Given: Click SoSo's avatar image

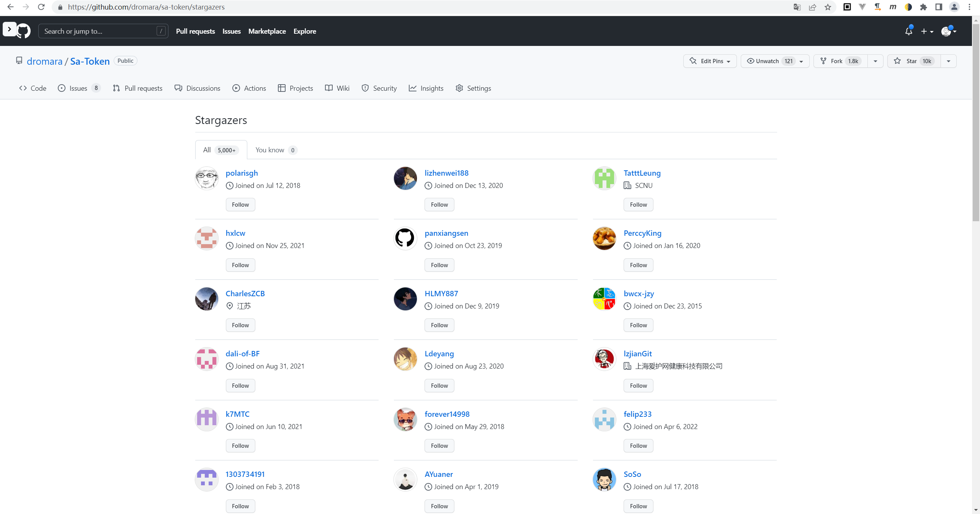Looking at the screenshot, I should 604,480.
